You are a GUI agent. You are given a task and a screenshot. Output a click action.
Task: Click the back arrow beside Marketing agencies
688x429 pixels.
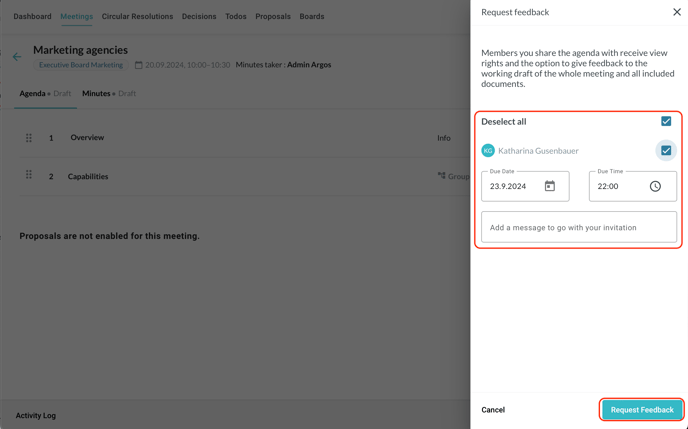[x=16, y=57]
